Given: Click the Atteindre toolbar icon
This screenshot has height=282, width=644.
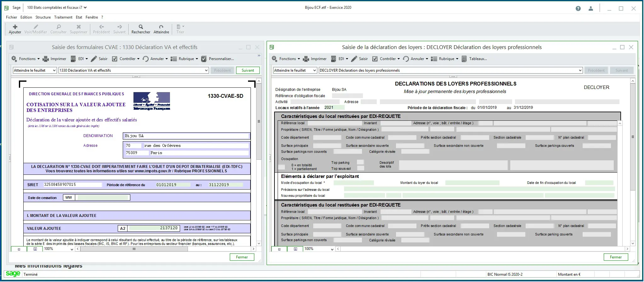Looking at the screenshot, I should pos(161,27).
